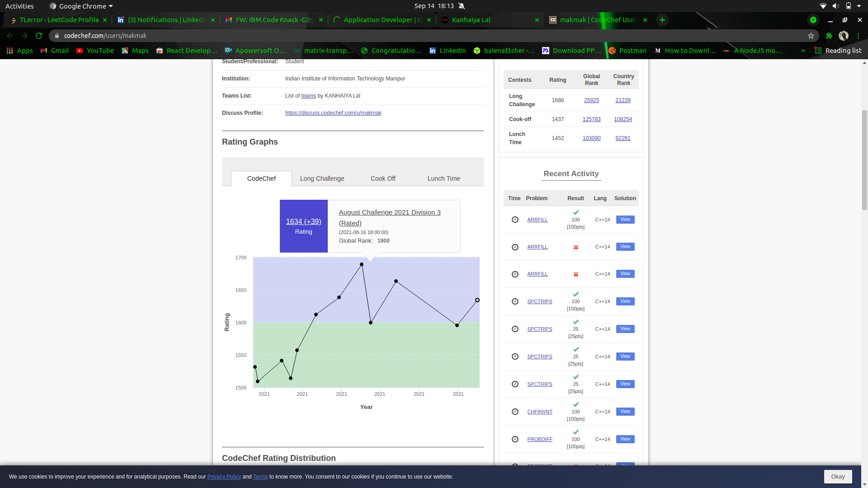This screenshot has height=488, width=868.
Task: Open Activities overview in top bar
Action: 19,6
